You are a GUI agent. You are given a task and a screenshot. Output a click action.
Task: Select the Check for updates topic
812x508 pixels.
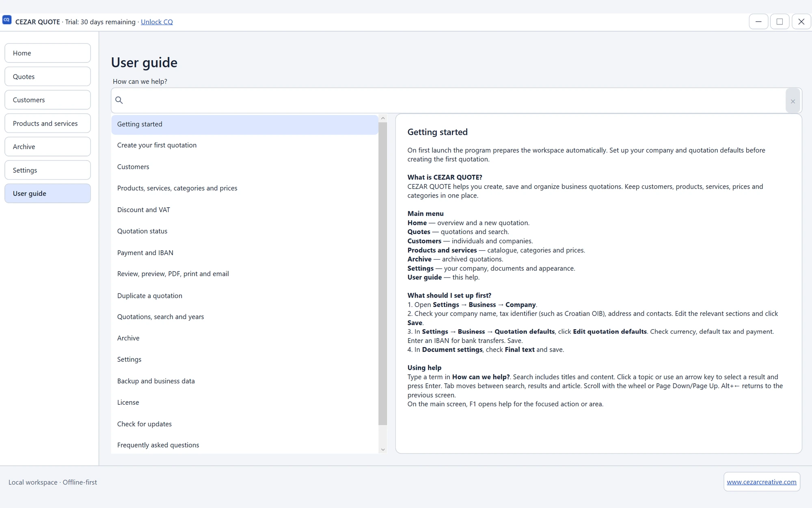245,424
